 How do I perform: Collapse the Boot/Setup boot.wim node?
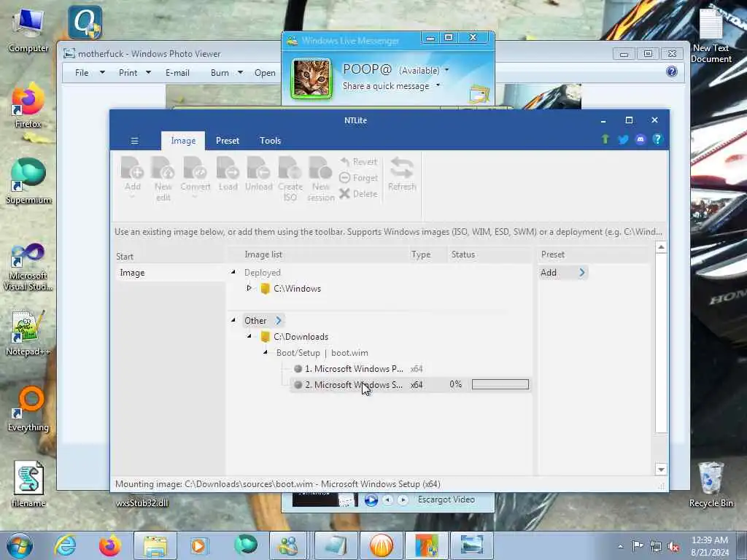point(265,352)
